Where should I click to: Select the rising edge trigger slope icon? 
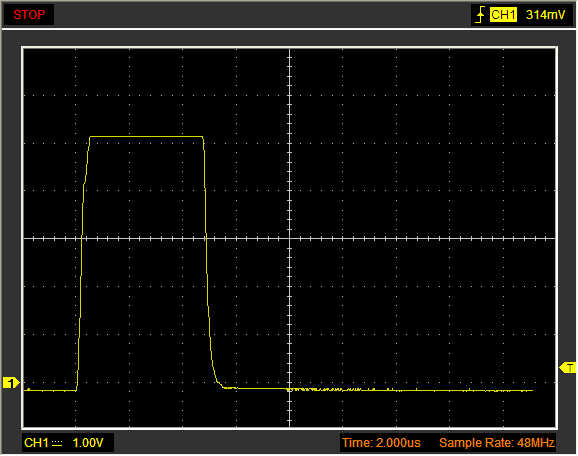480,15
